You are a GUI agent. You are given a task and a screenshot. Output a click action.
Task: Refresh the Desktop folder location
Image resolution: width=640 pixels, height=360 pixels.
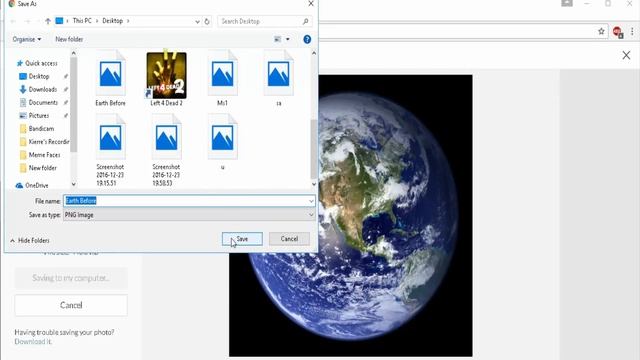[207, 21]
